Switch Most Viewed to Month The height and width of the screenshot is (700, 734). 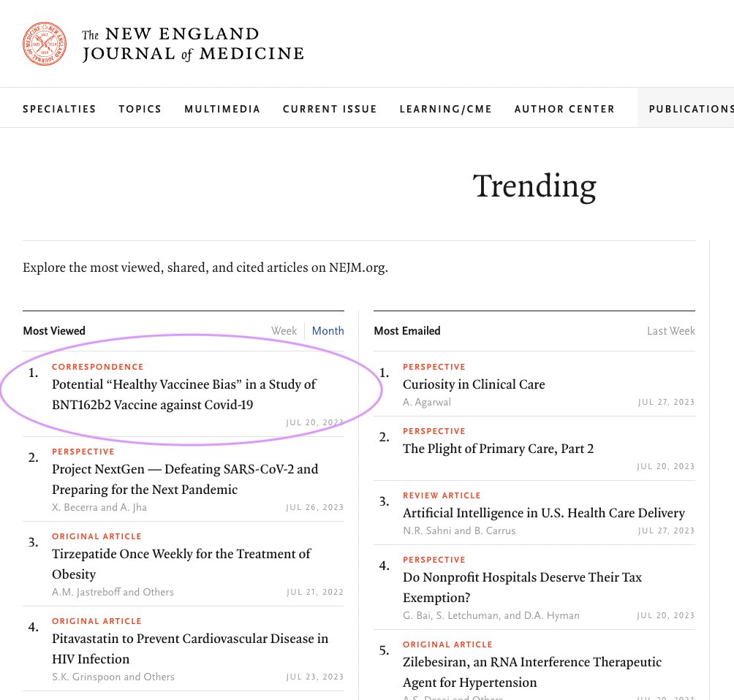(328, 331)
